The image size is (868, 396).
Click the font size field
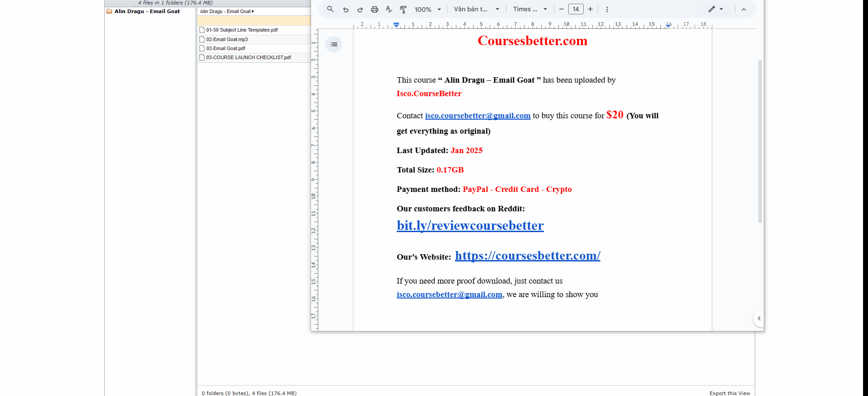click(576, 9)
